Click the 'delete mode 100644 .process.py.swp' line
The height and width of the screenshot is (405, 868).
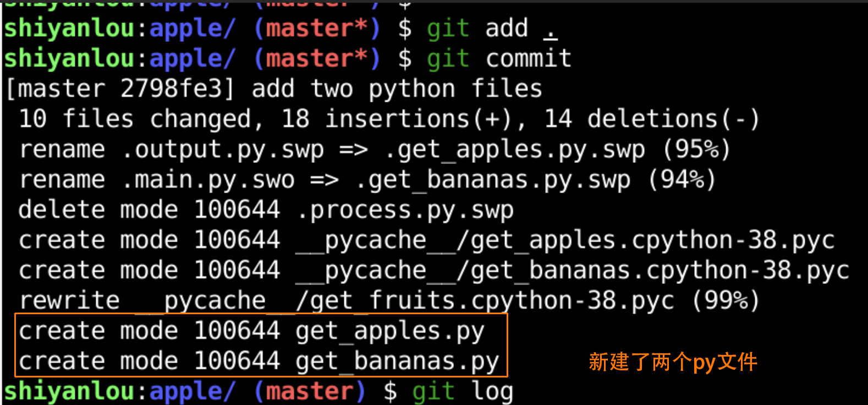point(266,210)
